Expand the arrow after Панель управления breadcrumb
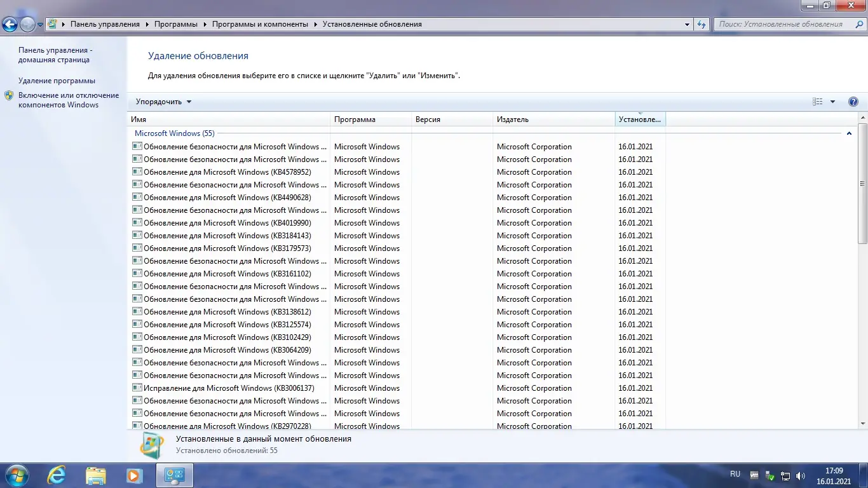The height and width of the screenshot is (488, 868). (147, 24)
